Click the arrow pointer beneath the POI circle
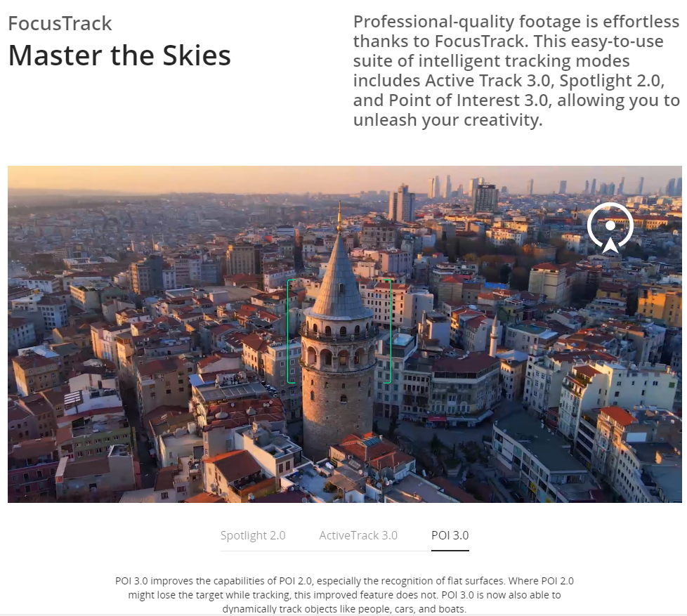Screen dimensions: 687x616 pos(610,245)
